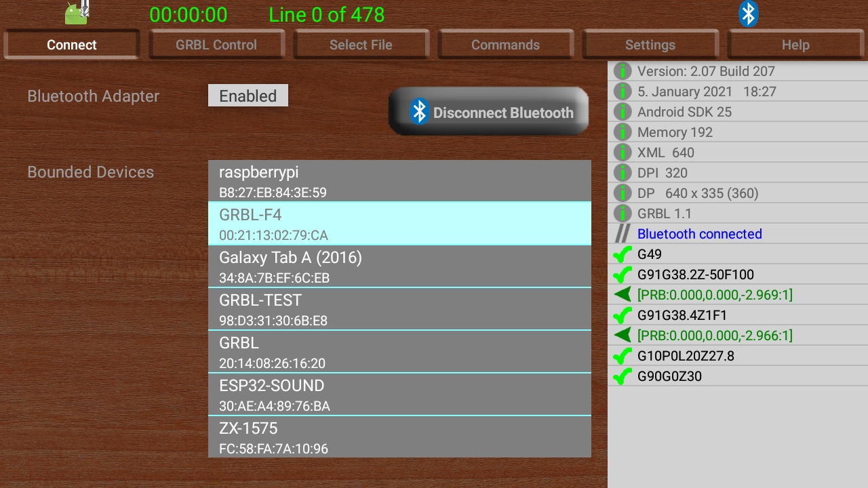Go to the Commands tab
Image resolution: width=868 pixels, height=488 pixels.
pyautogui.click(x=505, y=45)
